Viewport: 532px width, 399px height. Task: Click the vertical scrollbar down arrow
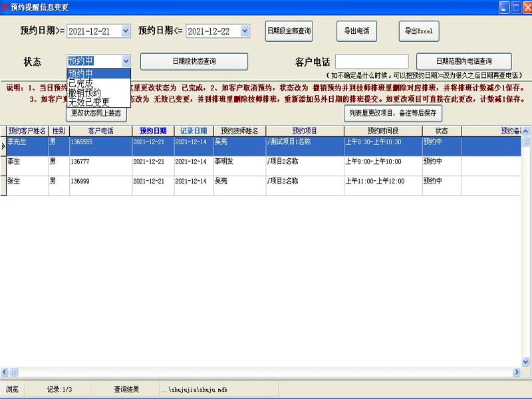click(x=525, y=362)
